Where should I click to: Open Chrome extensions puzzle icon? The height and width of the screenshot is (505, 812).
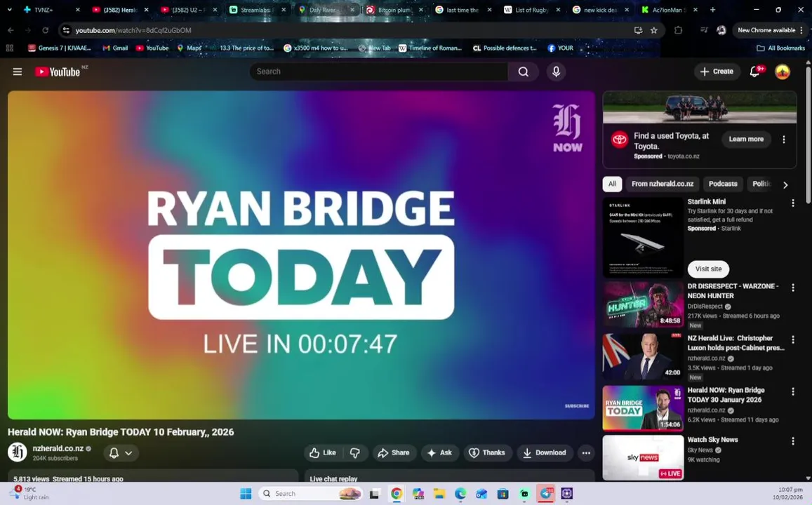[679, 30]
